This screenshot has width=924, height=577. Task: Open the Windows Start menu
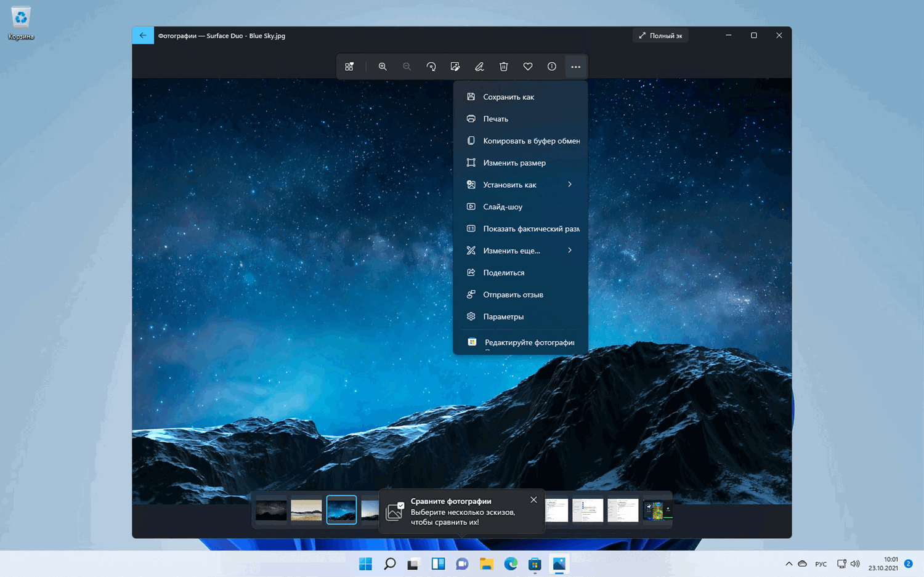tap(365, 564)
